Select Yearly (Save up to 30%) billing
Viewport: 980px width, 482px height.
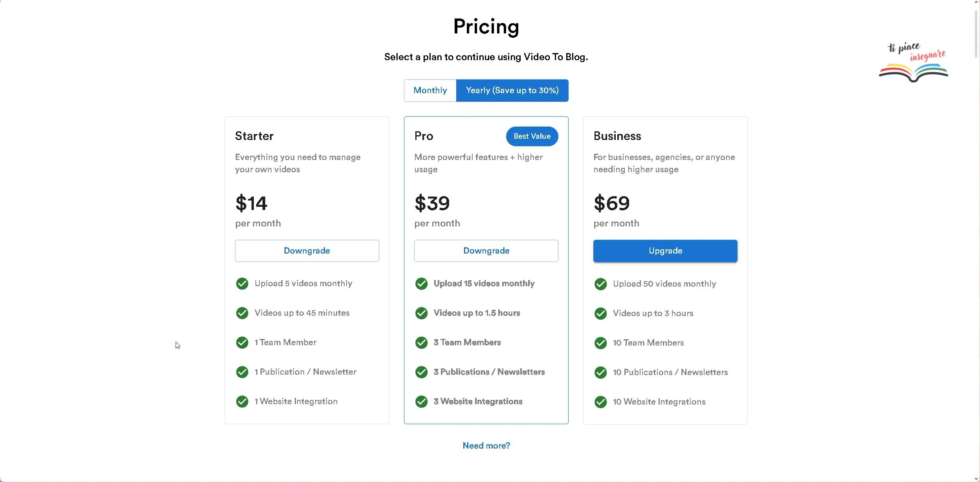click(512, 90)
